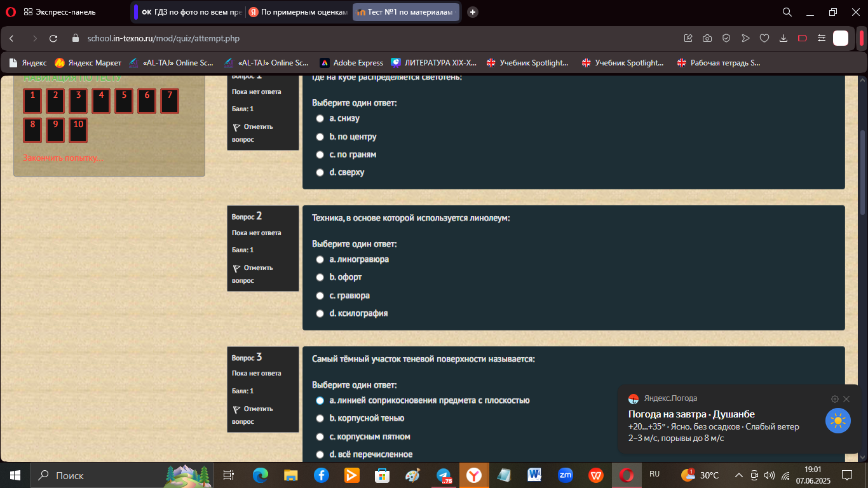Open the search tabs magnifier icon

pos(787,12)
